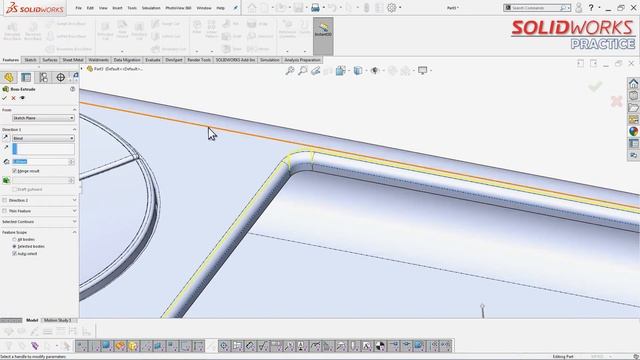Click the user login icon in title bar
The image size is (640, 360).
578,8
